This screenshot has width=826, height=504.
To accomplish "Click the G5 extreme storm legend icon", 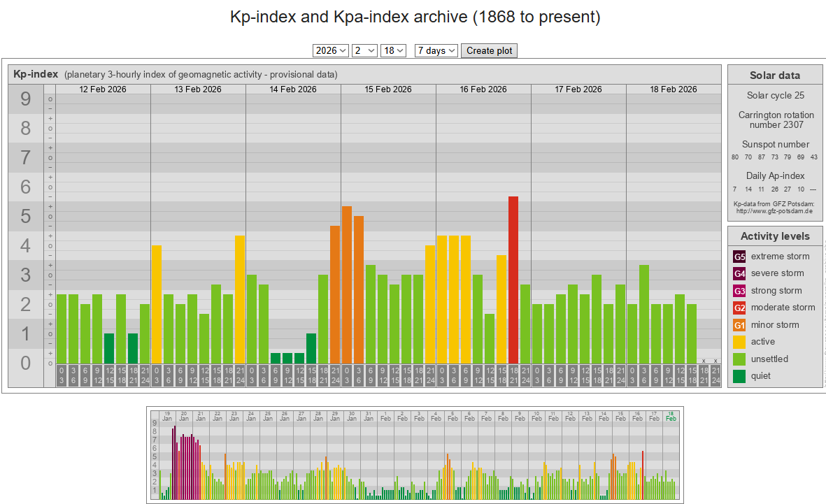I will tap(739, 257).
